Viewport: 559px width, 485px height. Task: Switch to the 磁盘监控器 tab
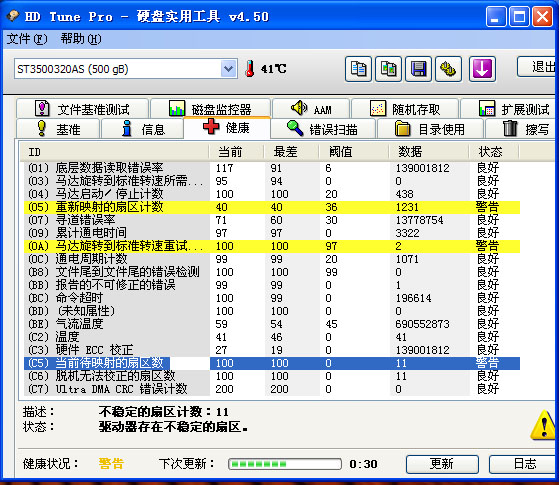(x=210, y=109)
